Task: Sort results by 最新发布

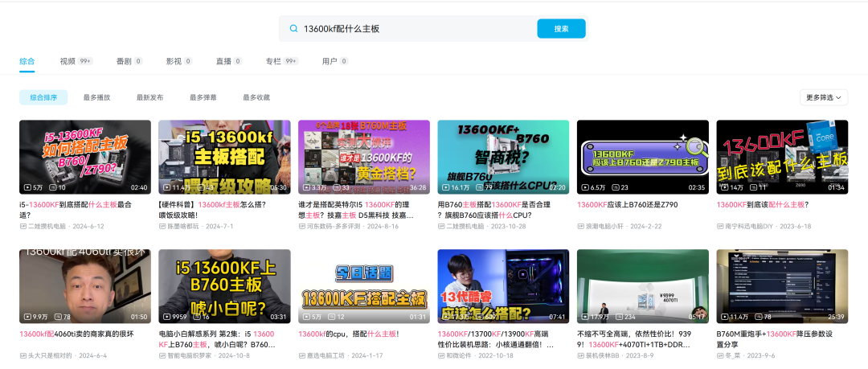Action: pyautogui.click(x=150, y=97)
